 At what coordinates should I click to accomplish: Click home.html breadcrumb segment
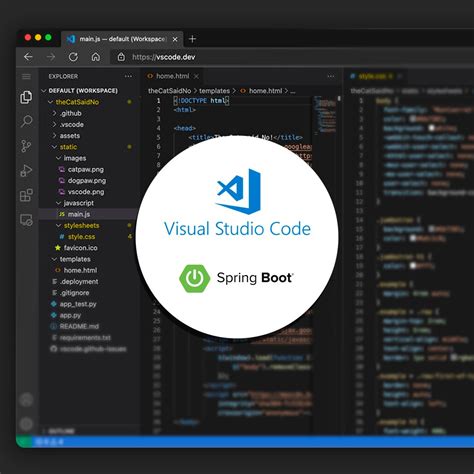pos(261,91)
